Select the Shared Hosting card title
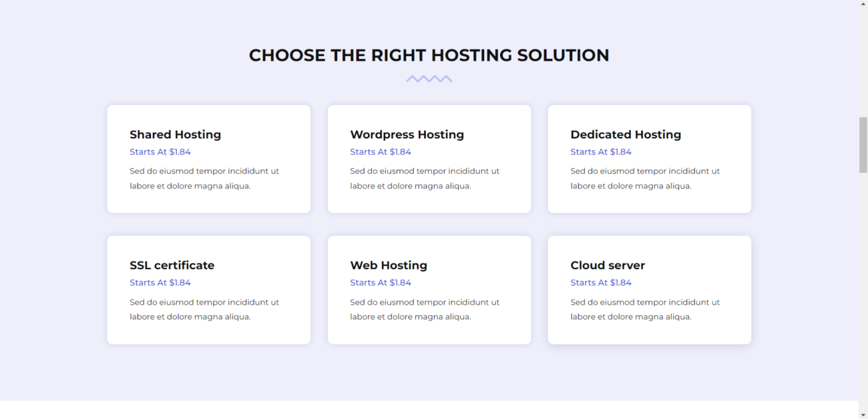 pyautogui.click(x=175, y=134)
